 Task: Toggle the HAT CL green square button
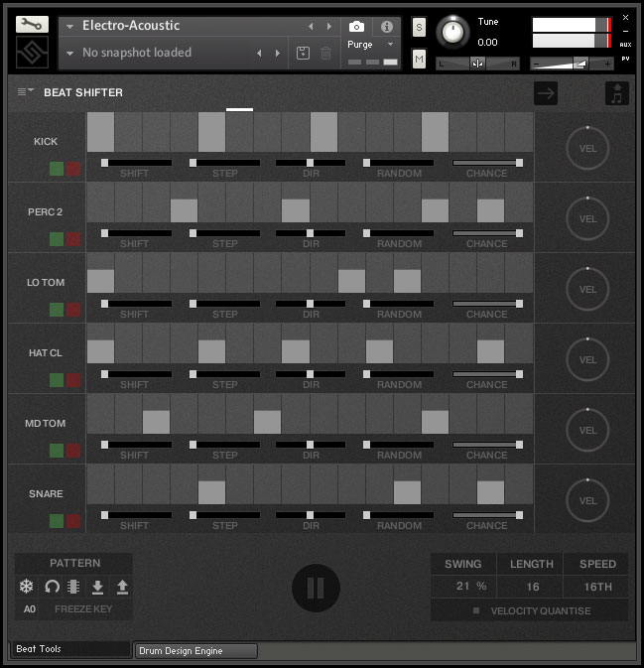[57, 380]
